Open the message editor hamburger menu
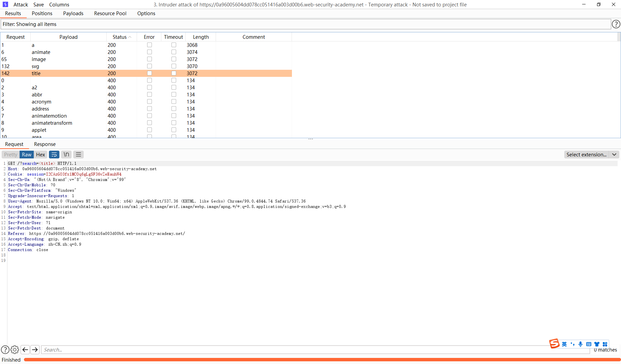This screenshot has width=621, height=364. pos(78,154)
